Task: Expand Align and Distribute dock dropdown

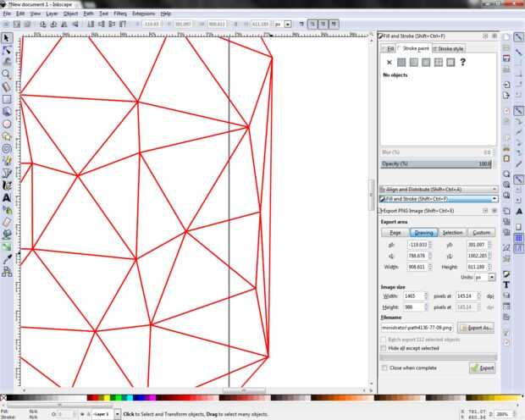Action: (495, 189)
